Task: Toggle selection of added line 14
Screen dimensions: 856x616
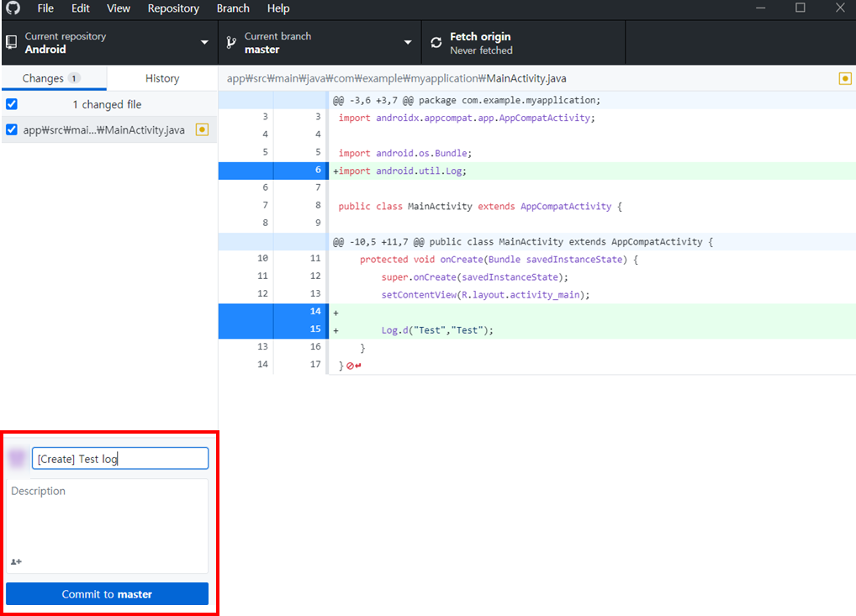Action: click(273, 312)
